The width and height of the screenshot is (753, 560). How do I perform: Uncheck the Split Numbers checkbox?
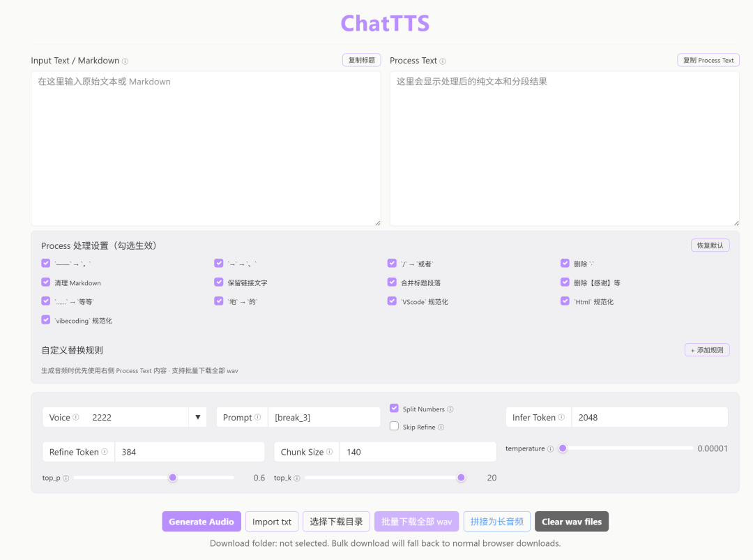[394, 408]
